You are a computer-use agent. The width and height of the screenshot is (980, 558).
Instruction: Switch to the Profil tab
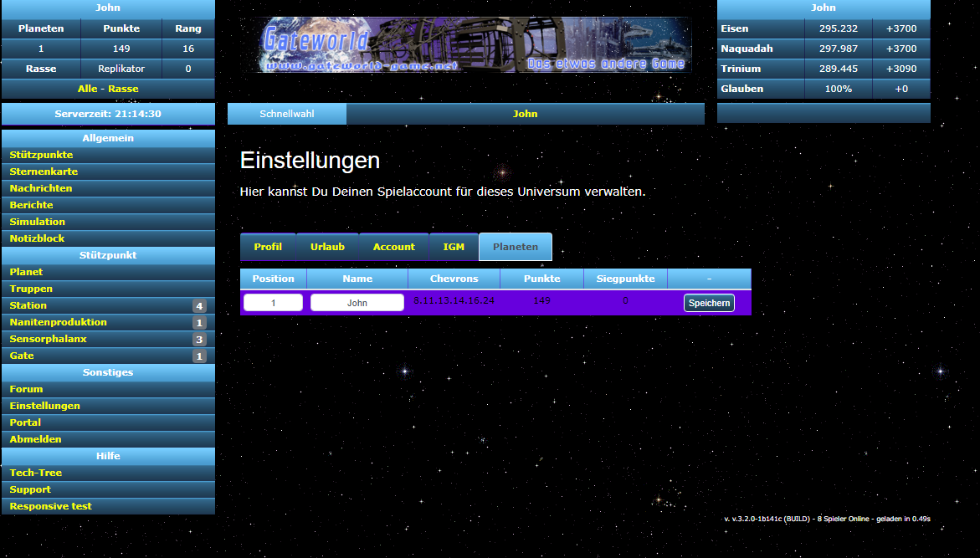coord(268,248)
